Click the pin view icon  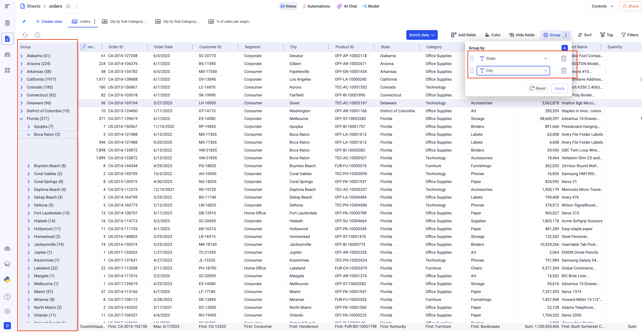point(24,22)
